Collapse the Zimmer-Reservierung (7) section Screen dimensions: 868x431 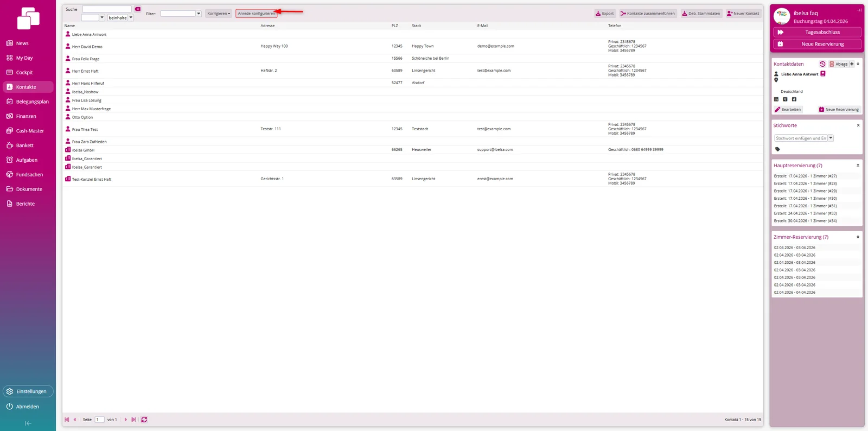pos(858,237)
